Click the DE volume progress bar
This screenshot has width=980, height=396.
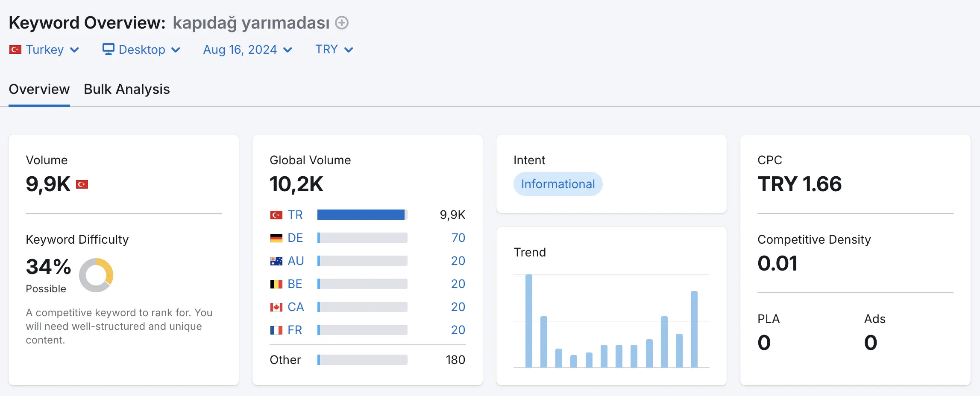click(362, 238)
